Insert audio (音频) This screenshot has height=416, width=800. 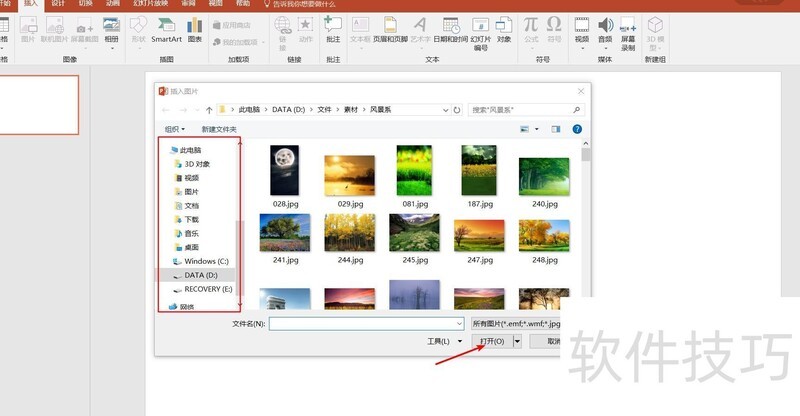[605, 31]
